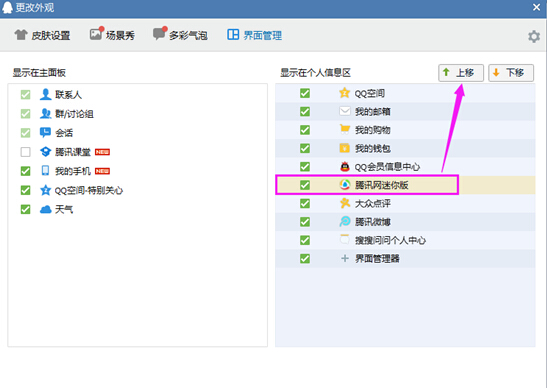Click the 我的购物 cart icon

click(345, 129)
